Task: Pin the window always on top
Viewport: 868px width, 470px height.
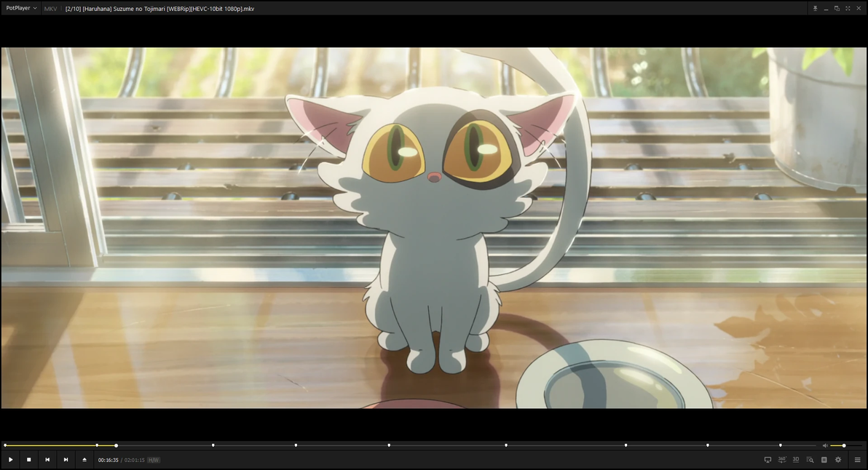Action: point(815,8)
